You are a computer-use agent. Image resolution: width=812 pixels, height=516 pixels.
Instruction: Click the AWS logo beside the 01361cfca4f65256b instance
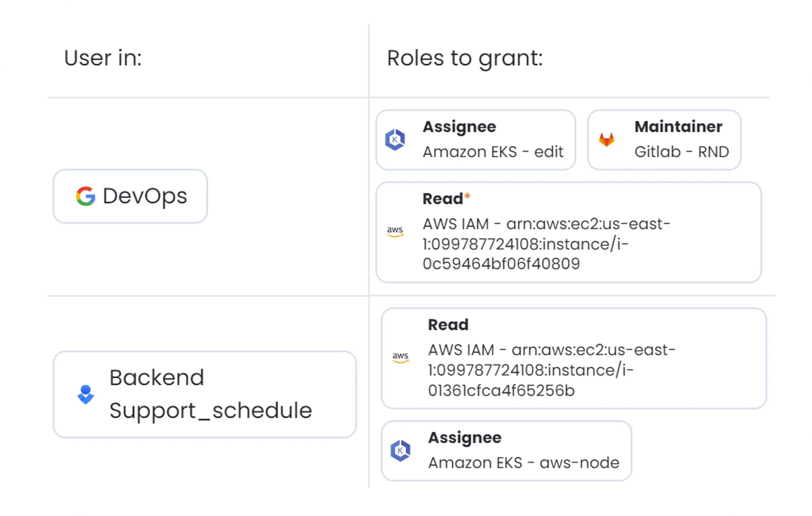(400, 358)
